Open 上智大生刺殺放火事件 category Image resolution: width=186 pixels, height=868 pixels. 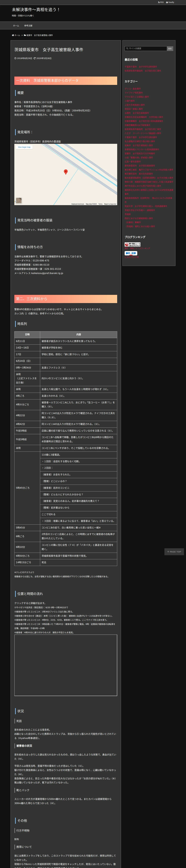pos(135,105)
